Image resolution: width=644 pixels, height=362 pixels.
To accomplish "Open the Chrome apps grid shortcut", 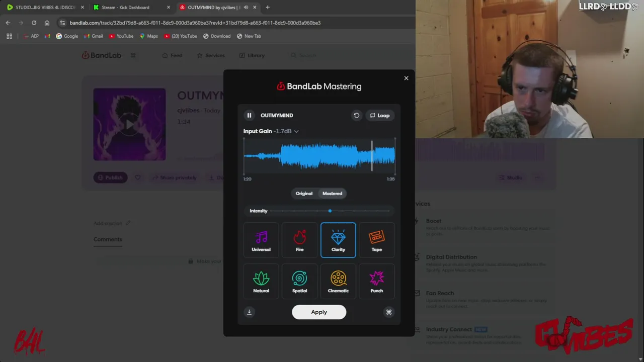I will click(x=9, y=36).
